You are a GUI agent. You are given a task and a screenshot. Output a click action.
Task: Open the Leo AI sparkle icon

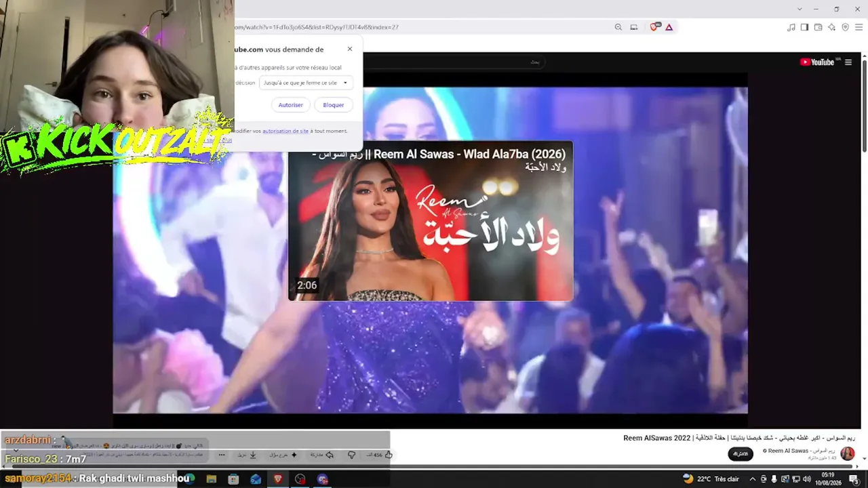coord(831,27)
